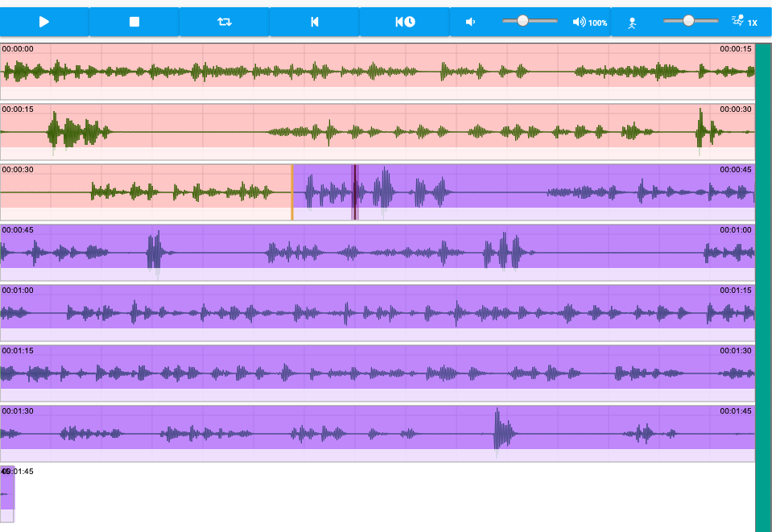Click the loud speaker 100% icon

click(x=589, y=23)
